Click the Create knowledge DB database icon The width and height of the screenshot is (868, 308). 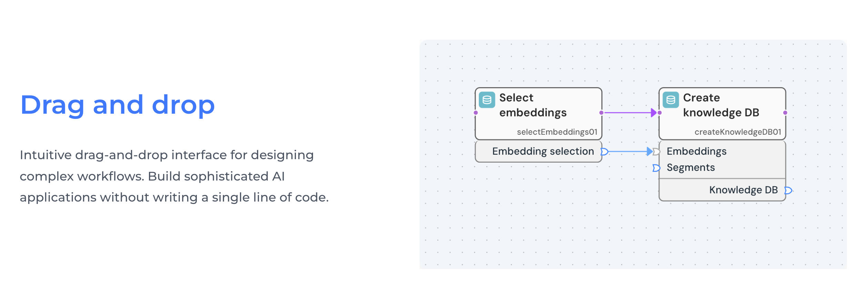click(670, 100)
